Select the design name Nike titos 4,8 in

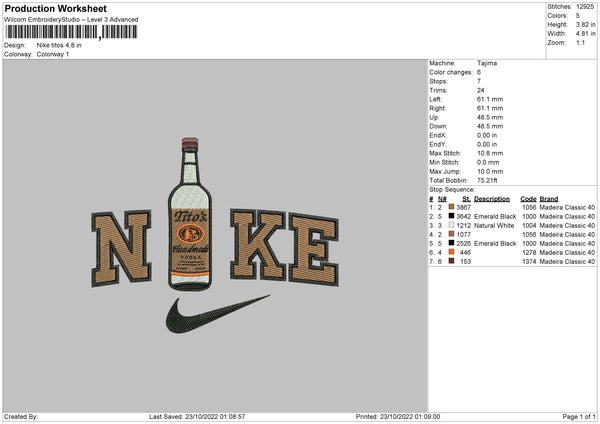pyautogui.click(x=59, y=45)
